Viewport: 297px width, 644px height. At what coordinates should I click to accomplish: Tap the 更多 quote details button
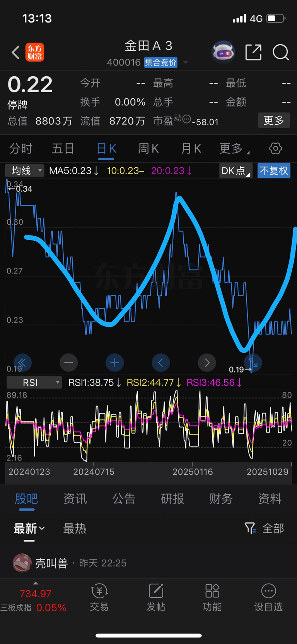pyautogui.click(x=274, y=120)
